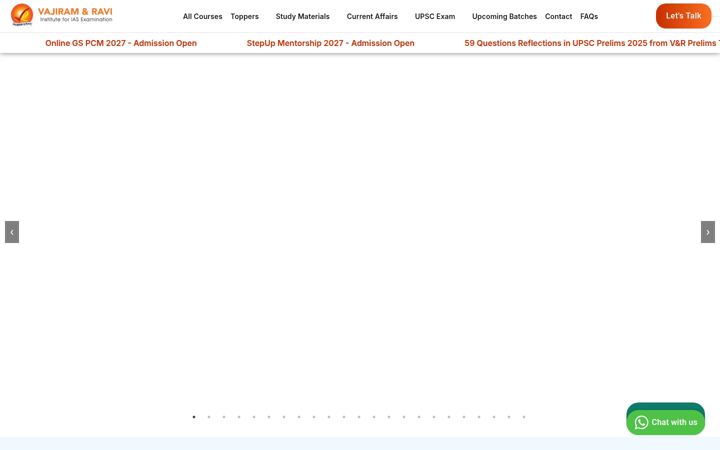Open the UPSC Exam menu
The width and height of the screenshot is (720, 450).
(x=435, y=17)
